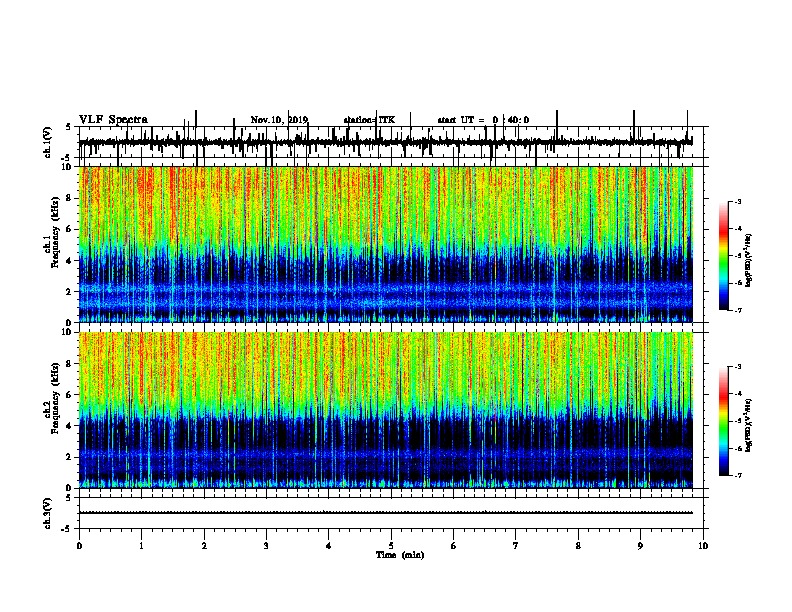Click the ch.2 log(PSD) color bar title

pos(749,425)
